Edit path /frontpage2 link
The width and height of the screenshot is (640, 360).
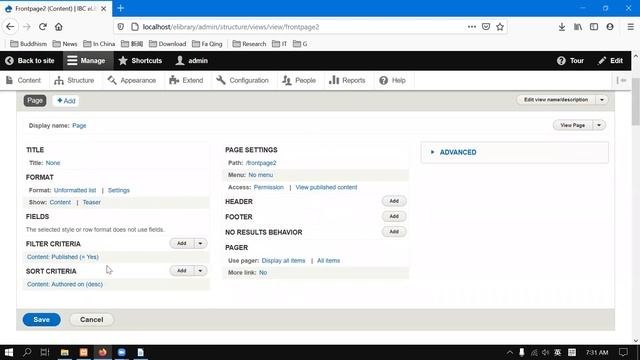point(261,163)
